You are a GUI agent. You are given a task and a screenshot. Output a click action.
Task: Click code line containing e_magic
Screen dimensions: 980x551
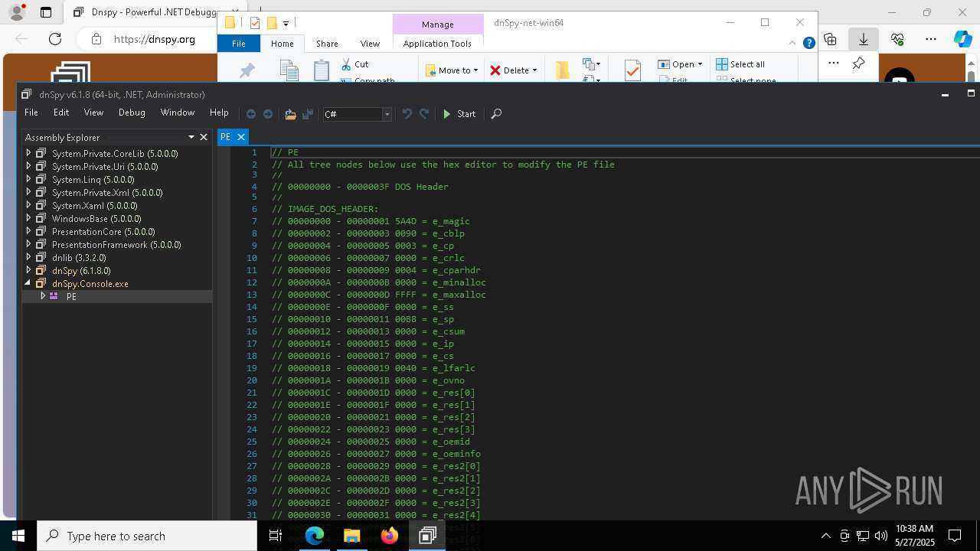[x=371, y=221]
